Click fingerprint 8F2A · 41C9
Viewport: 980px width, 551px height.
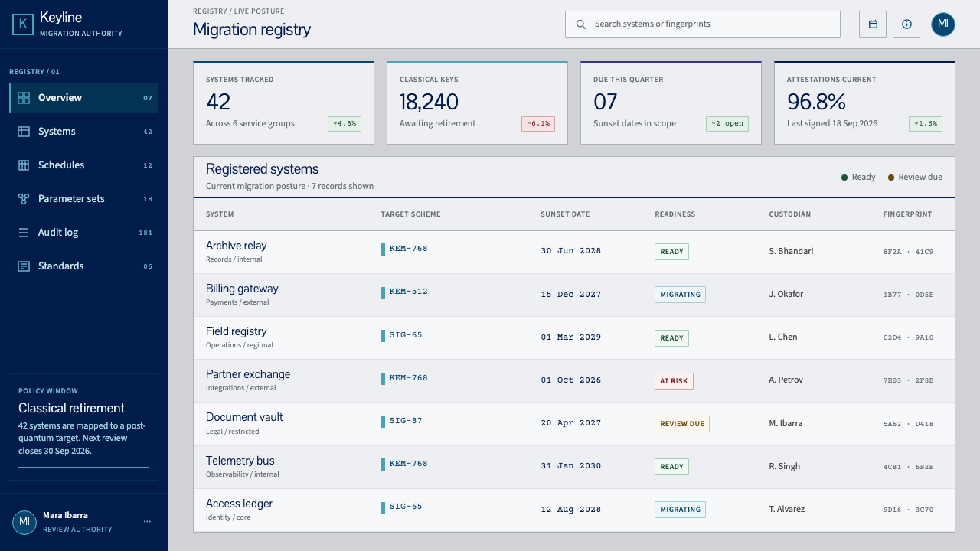click(909, 252)
